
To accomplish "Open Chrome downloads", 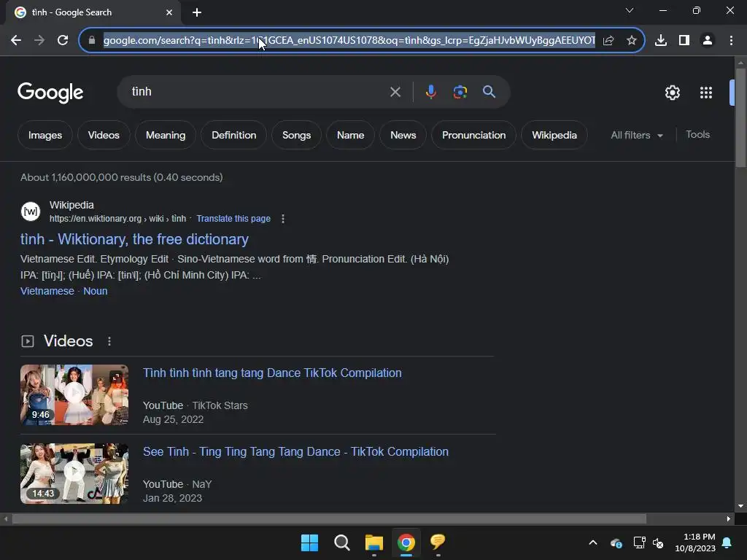I will click(x=661, y=41).
